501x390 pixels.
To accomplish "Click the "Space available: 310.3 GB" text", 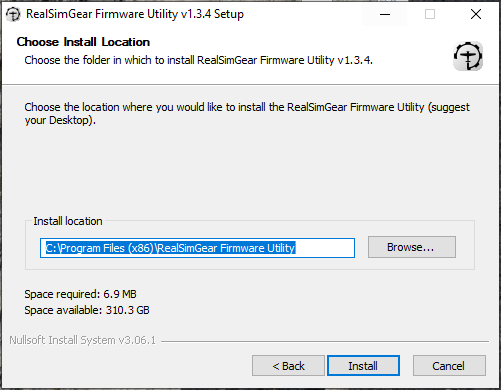I will pos(87,310).
